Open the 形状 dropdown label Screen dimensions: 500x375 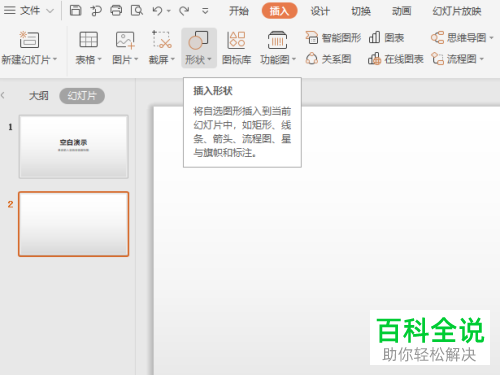[x=198, y=60]
